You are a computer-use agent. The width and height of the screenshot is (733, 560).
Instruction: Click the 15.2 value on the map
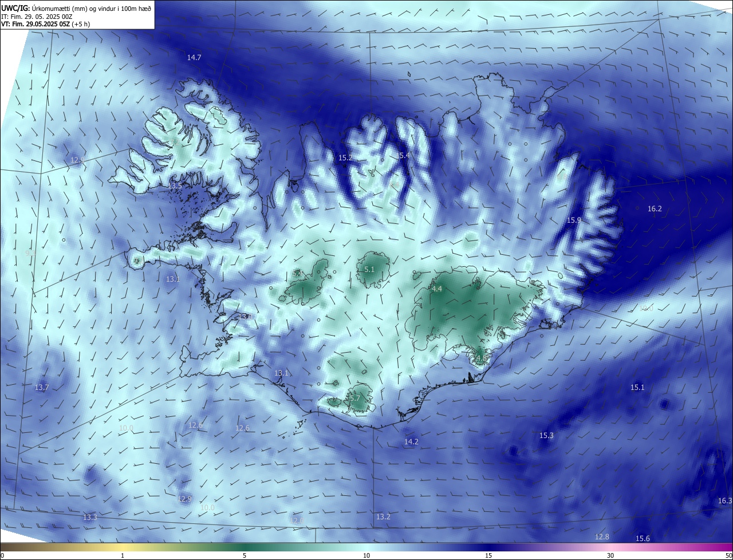click(345, 157)
